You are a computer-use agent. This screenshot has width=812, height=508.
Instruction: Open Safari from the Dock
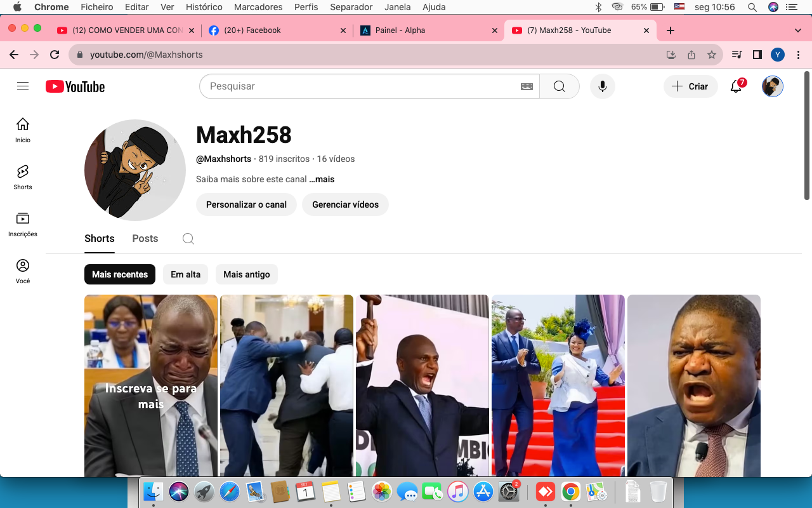click(230, 491)
